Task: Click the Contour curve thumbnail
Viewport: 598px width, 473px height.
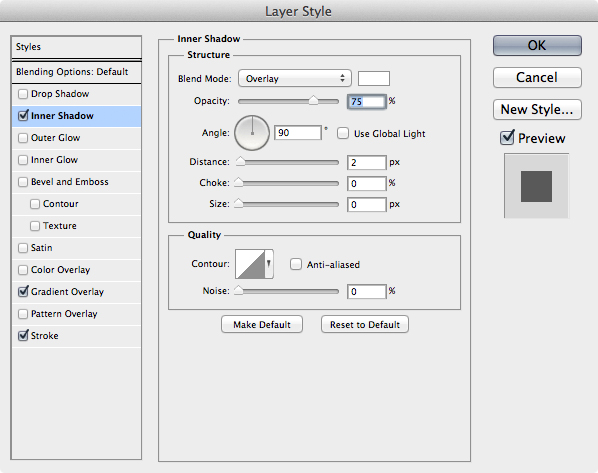Action: (x=250, y=264)
